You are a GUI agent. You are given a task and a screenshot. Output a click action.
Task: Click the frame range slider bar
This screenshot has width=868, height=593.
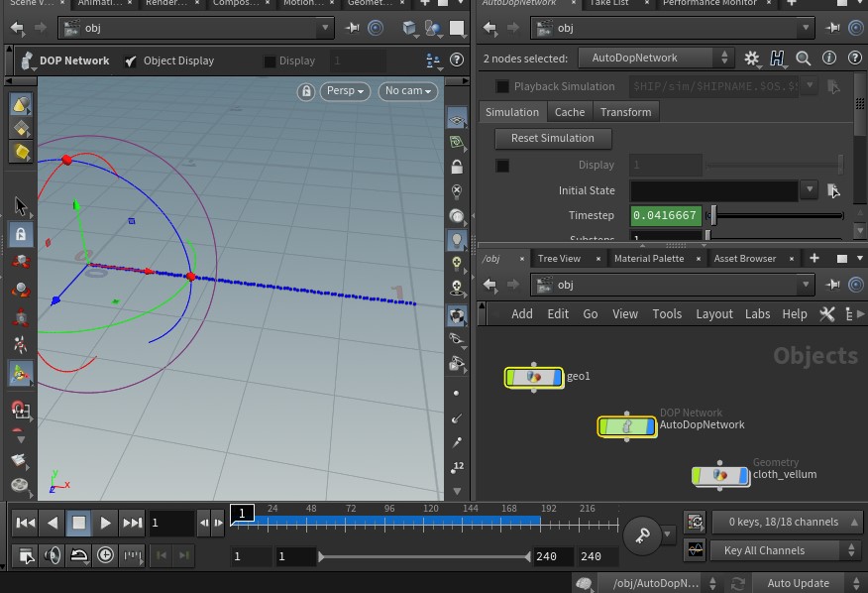pos(424,556)
